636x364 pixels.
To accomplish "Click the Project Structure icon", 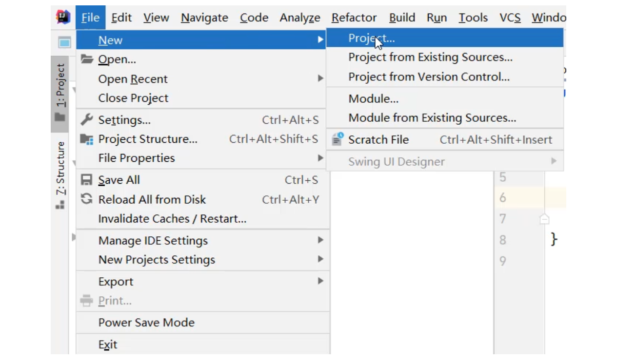I will 87,139.
